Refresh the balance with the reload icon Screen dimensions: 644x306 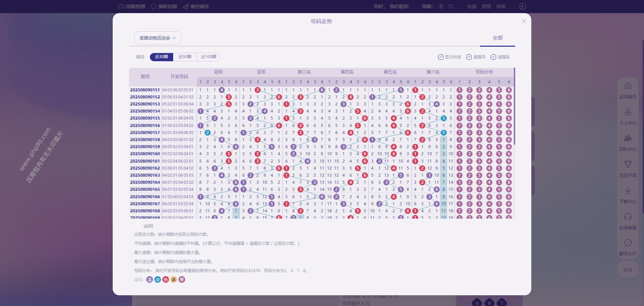(x=451, y=6)
